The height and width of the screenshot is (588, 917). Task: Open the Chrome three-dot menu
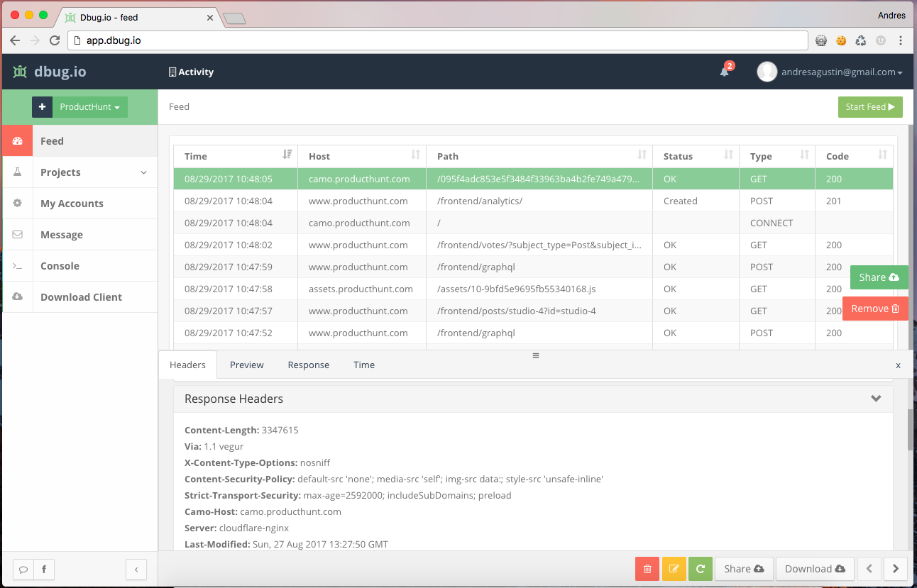pos(901,40)
